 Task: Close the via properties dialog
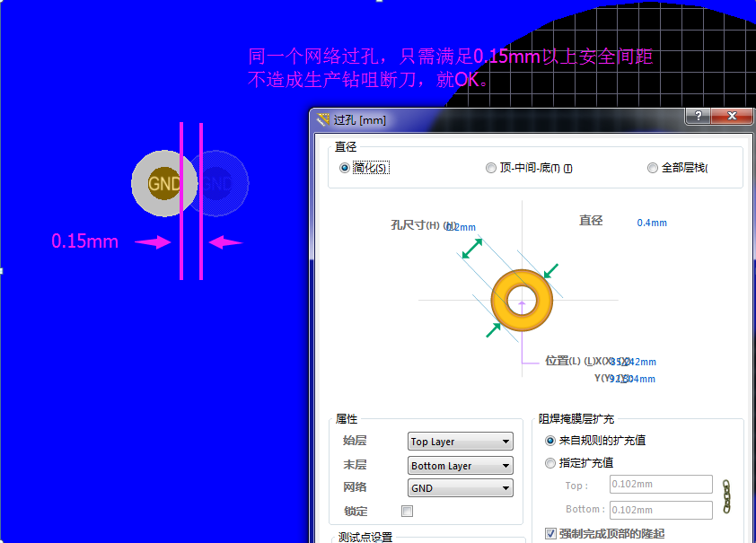click(733, 117)
